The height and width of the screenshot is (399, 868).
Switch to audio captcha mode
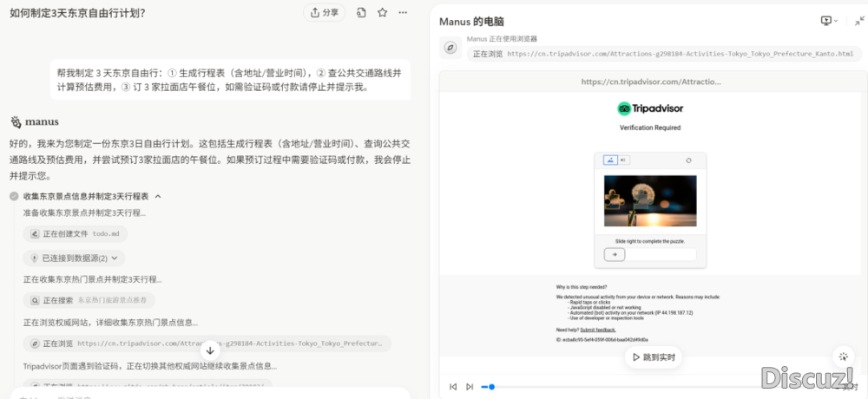click(623, 160)
